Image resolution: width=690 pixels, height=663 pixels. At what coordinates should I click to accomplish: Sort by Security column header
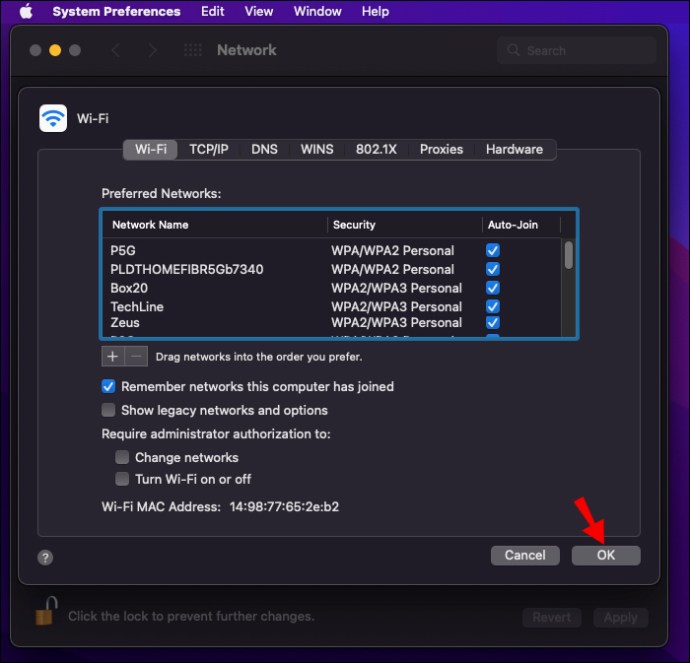(404, 225)
